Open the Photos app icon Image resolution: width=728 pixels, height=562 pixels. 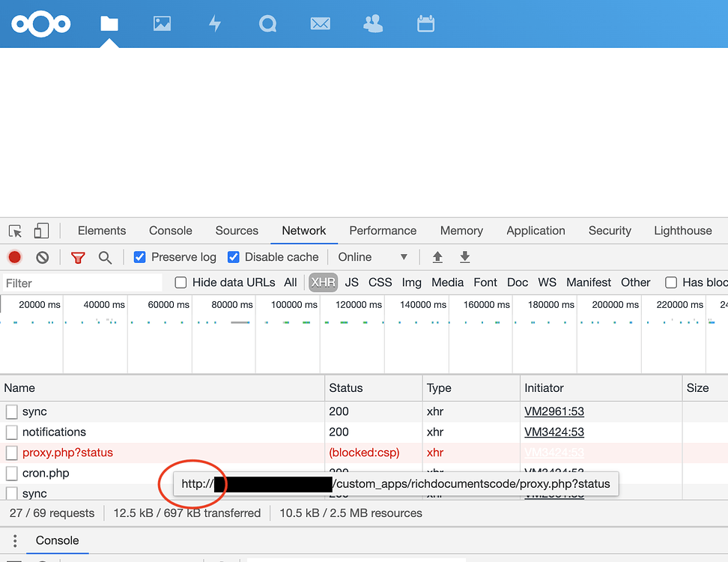point(162,23)
